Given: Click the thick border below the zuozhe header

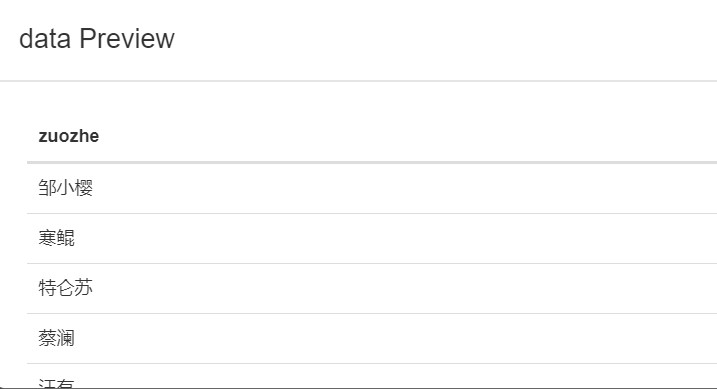Looking at the screenshot, I should 372,162.
